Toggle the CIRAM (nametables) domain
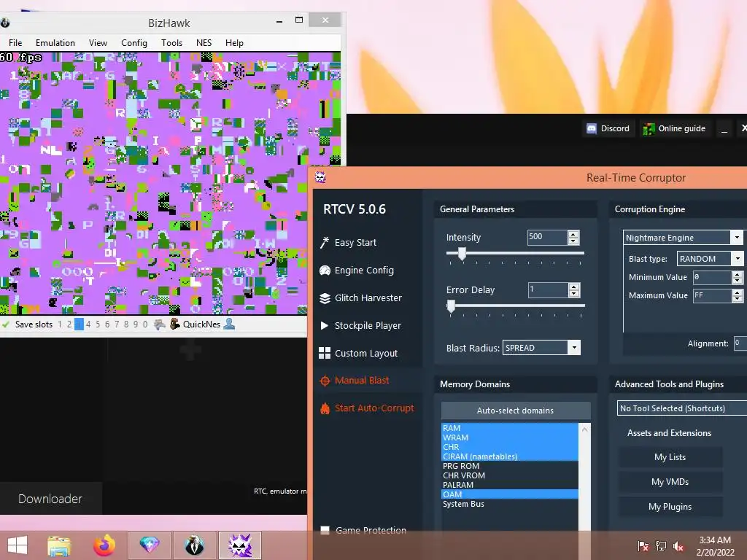747x560 pixels. coord(510,456)
